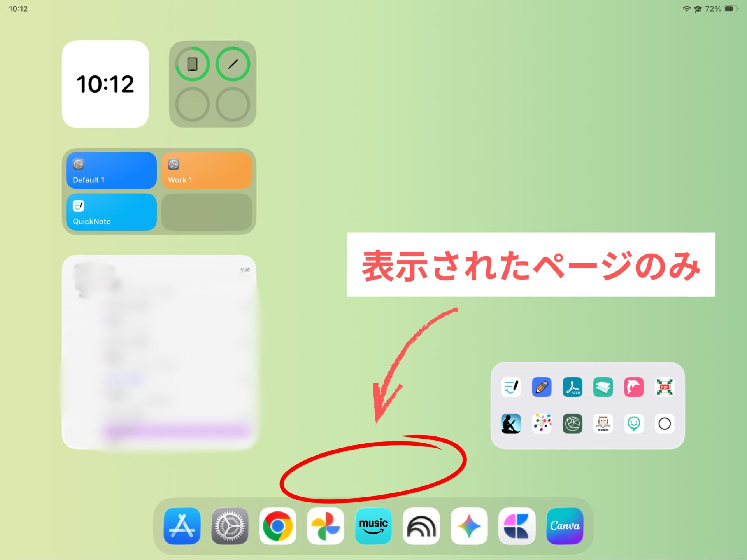Screen dimensions: 747x560
Task: Open Amazon Music app
Action: point(373,526)
